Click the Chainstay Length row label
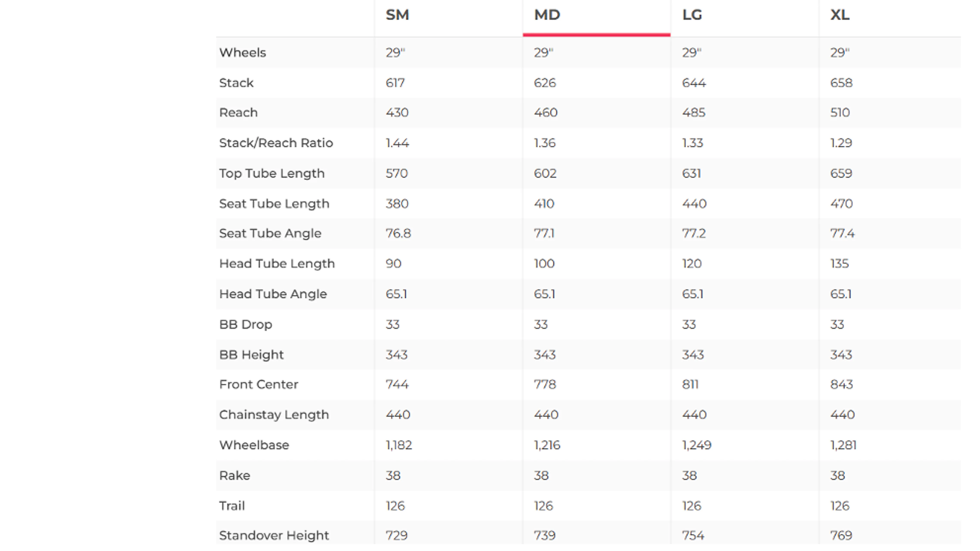The width and height of the screenshot is (980, 551). tap(274, 415)
